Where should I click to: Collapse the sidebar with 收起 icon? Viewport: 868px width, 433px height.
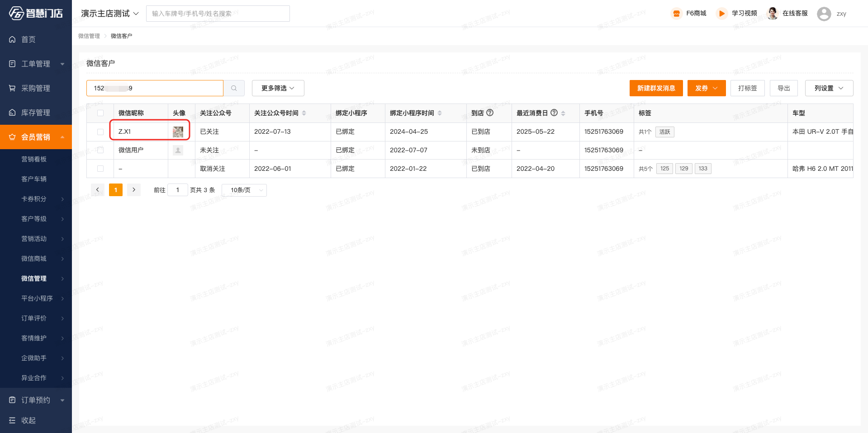12,420
